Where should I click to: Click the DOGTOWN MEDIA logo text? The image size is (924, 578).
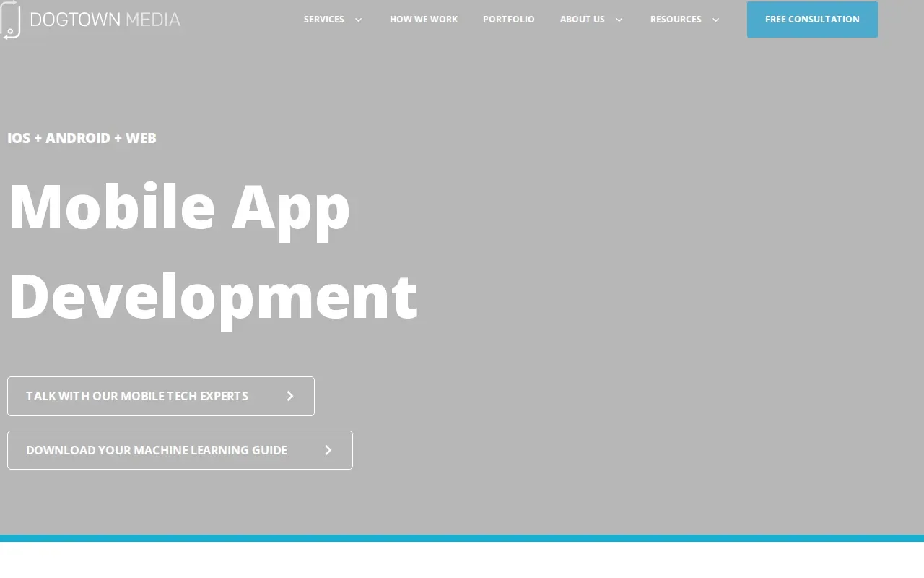coord(105,20)
